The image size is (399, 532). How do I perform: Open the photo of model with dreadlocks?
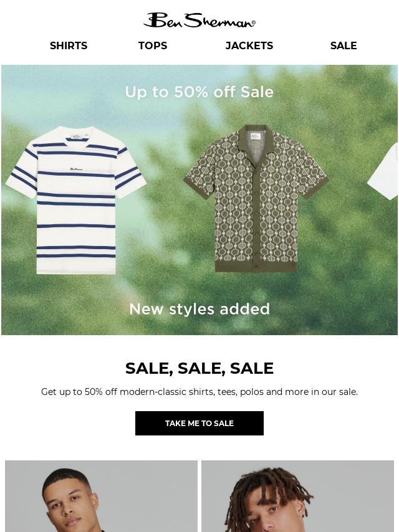point(298,496)
